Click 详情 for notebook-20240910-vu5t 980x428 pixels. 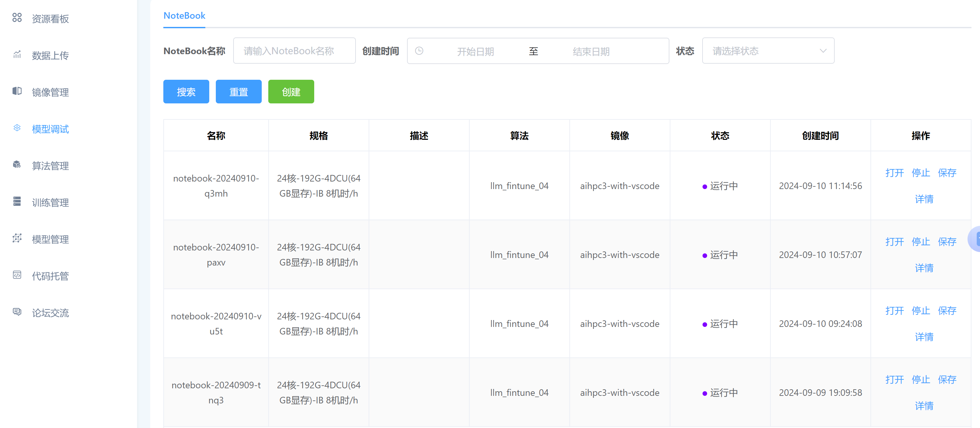pyautogui.click(x=924, y=337)
